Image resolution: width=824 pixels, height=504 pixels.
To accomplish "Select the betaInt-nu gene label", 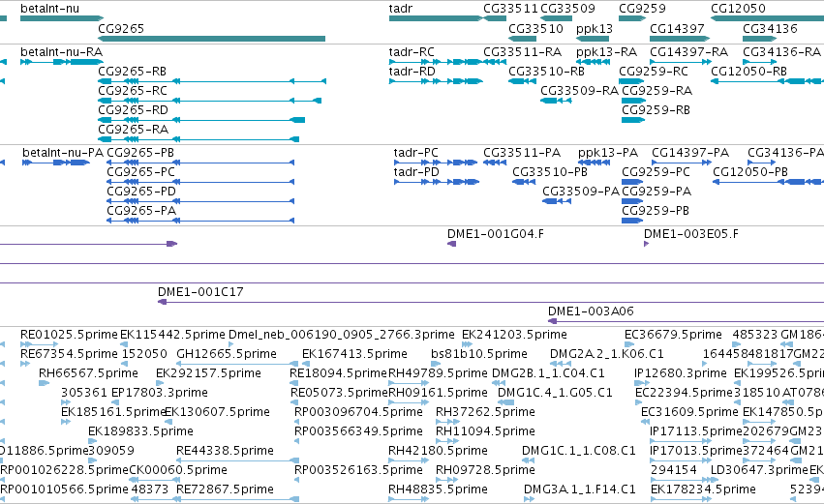I will [x=50, y=9].
